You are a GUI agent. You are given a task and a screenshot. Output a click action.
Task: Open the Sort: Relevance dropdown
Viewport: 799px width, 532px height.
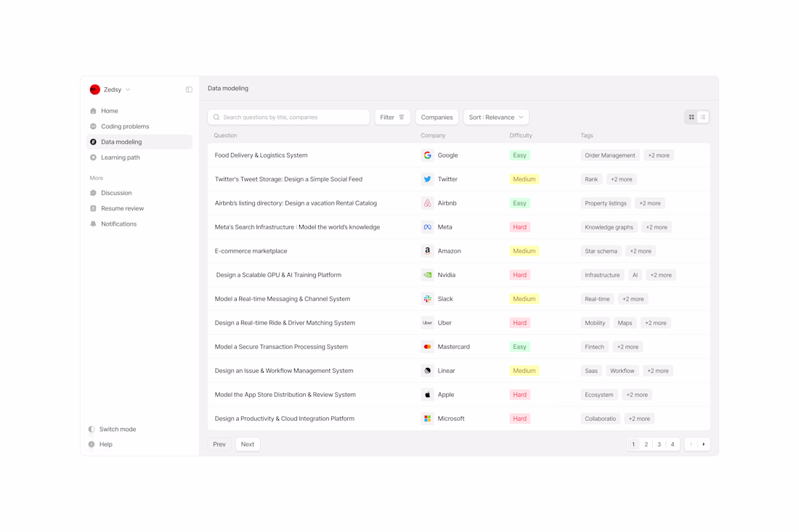point(496,117)
